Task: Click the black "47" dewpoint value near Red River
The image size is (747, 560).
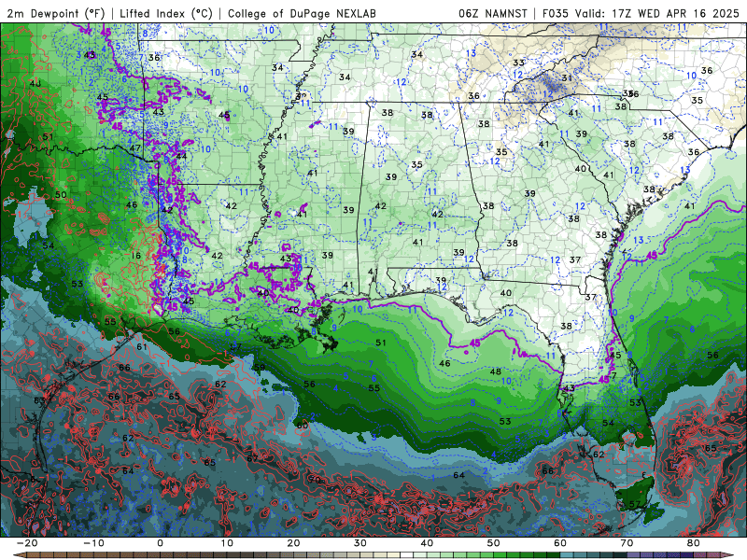Action: 135,147
